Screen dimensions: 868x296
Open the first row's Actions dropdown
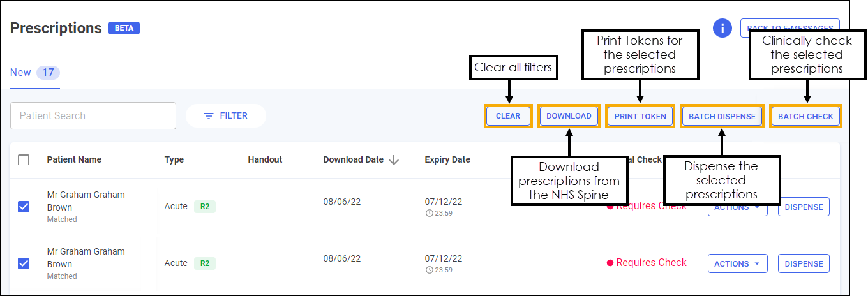click(x=737, y=207)
